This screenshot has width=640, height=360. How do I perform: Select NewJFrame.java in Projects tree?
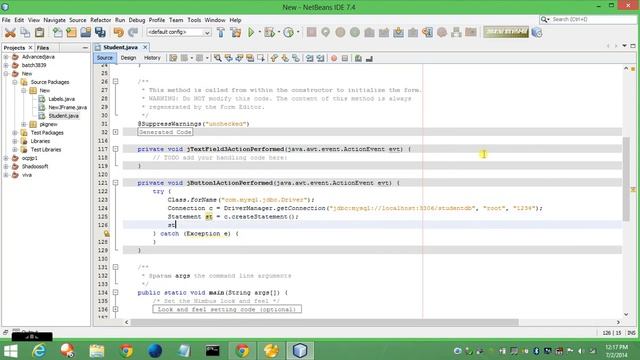pos(67,107)
